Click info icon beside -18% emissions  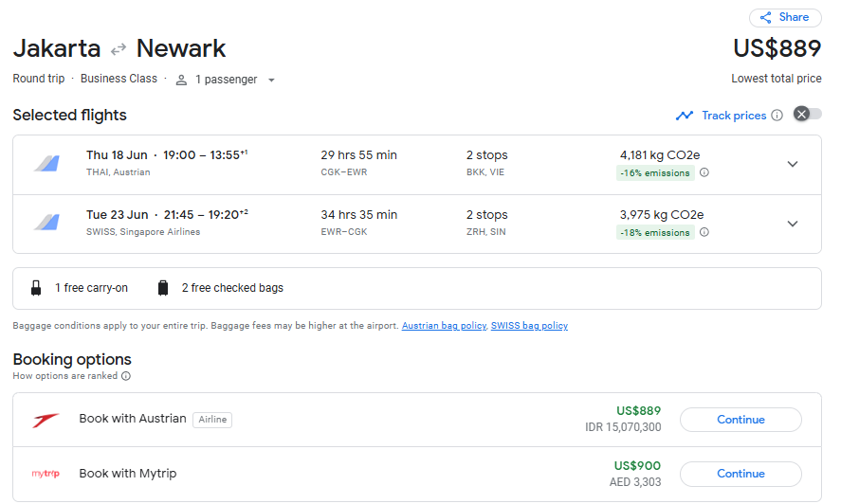(x=704, y=232)
